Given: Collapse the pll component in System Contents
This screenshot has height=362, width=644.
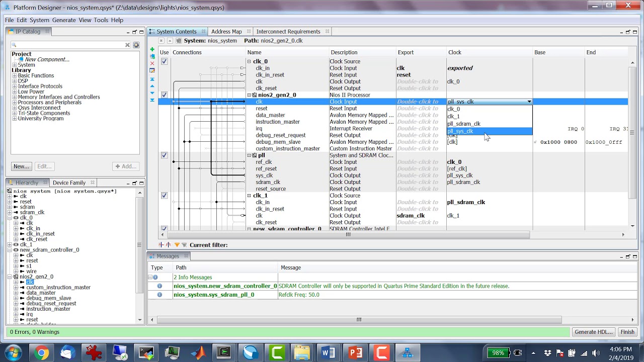Looking at the screenshot, I should 249,155.
